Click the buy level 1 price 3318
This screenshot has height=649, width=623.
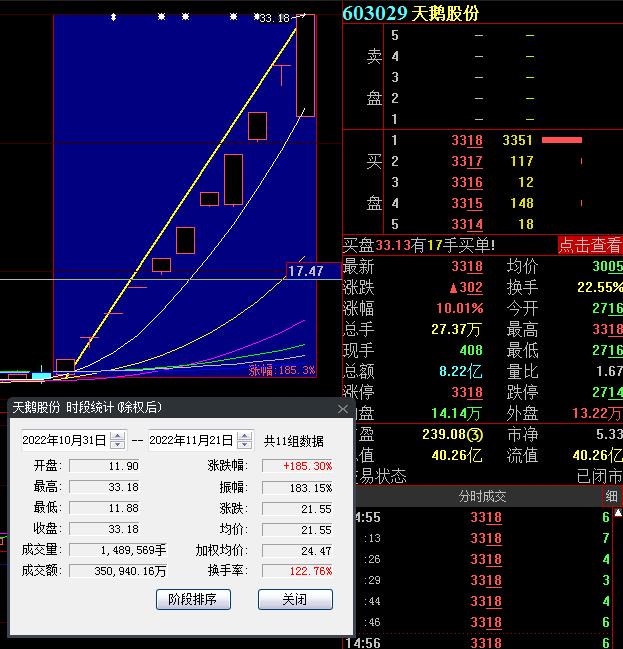(467, 141)
